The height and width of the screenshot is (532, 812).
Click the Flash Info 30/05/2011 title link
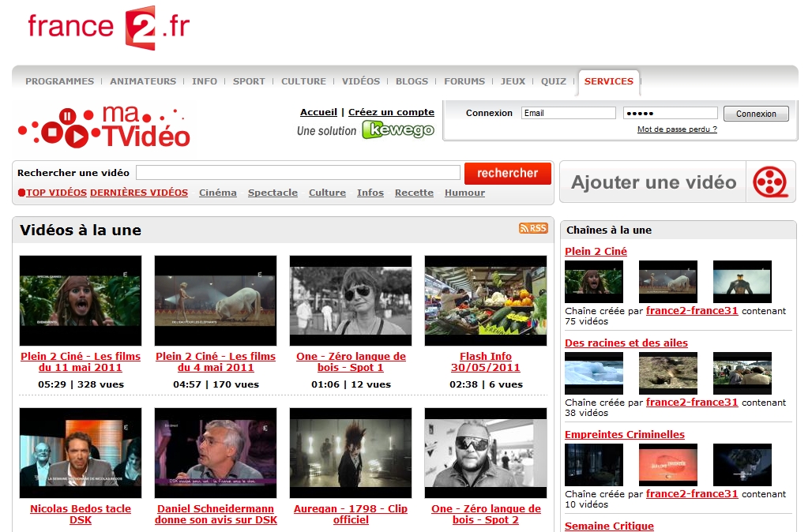(486, 362)
